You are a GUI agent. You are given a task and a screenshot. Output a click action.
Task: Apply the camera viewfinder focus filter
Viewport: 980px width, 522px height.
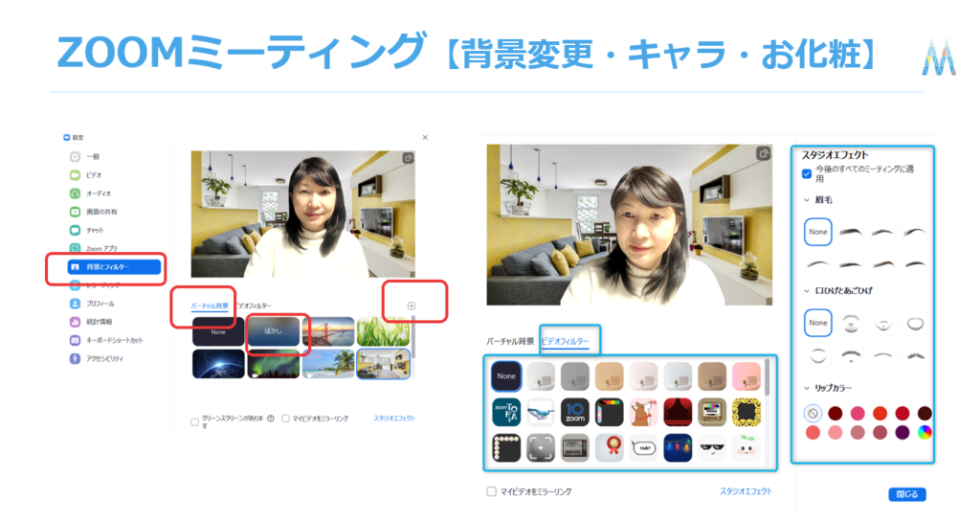(x=541, y=448)
